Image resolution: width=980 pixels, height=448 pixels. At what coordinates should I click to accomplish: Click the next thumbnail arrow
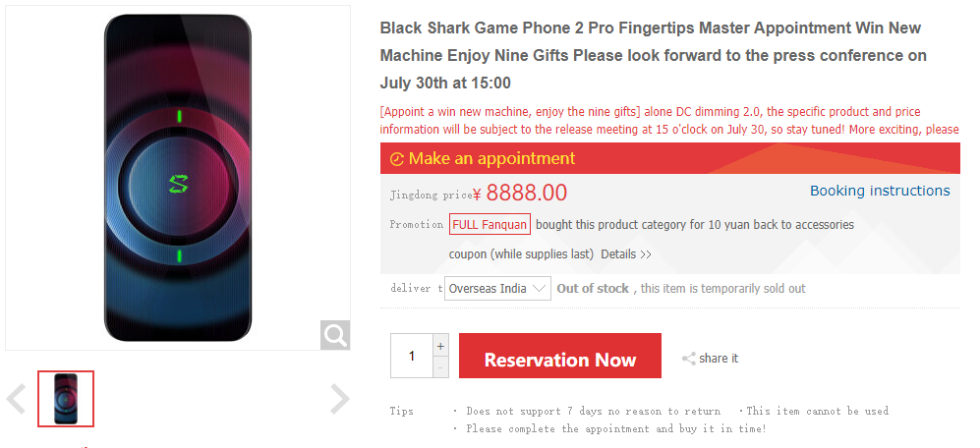point(339,398)
